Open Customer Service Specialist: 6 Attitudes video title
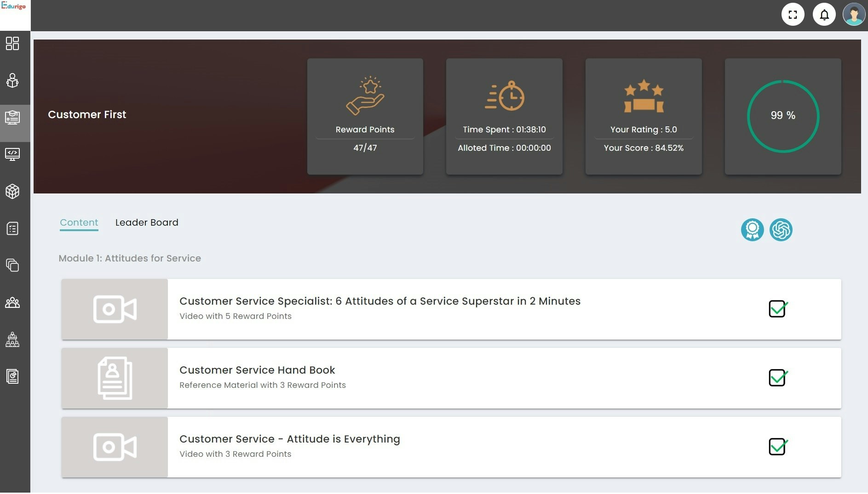The image size is (868, 494). coord(380,301)
